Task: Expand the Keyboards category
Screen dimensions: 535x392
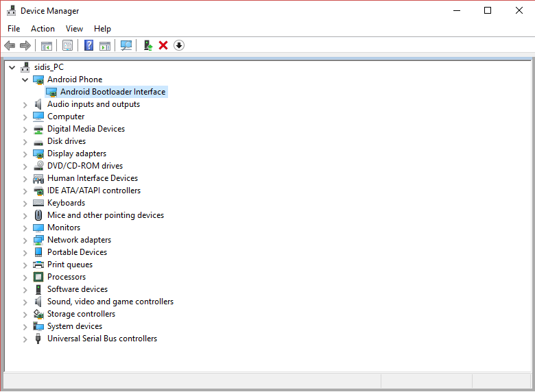Action: pos(25,203)
